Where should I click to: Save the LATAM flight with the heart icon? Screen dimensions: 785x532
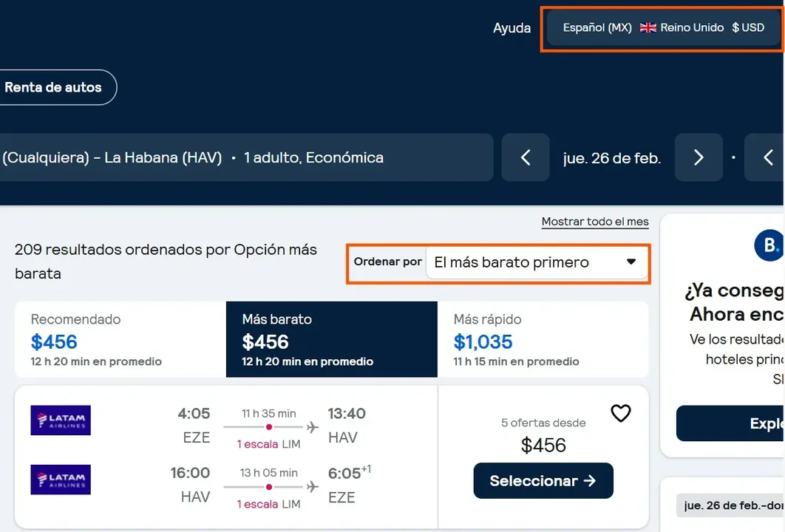click(621, 414)
